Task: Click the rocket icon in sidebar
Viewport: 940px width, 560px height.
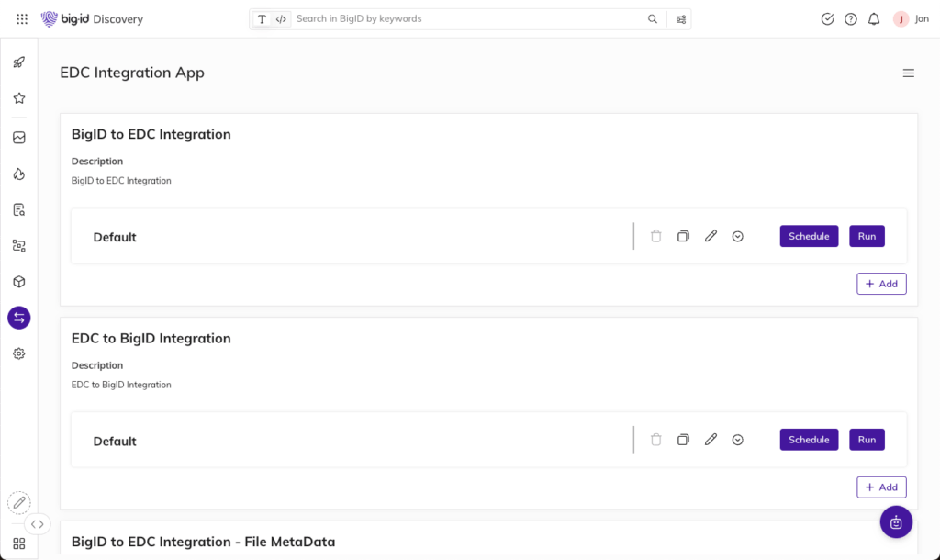Action: coord(18,62)
